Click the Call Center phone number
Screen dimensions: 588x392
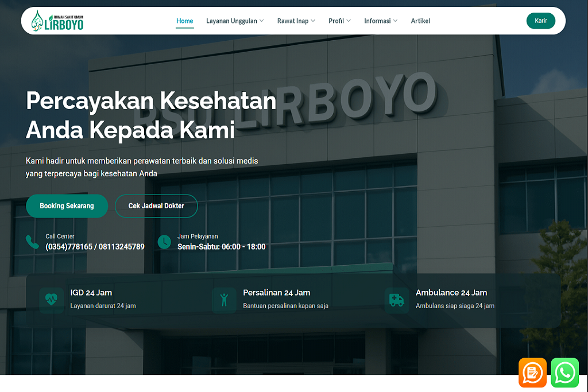(94, 246)
